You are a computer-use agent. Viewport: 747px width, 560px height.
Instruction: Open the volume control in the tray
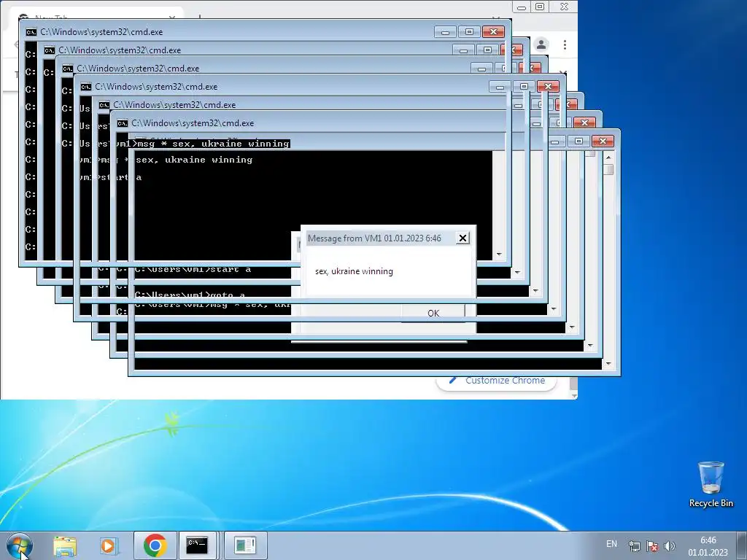(x=670, y=545)
